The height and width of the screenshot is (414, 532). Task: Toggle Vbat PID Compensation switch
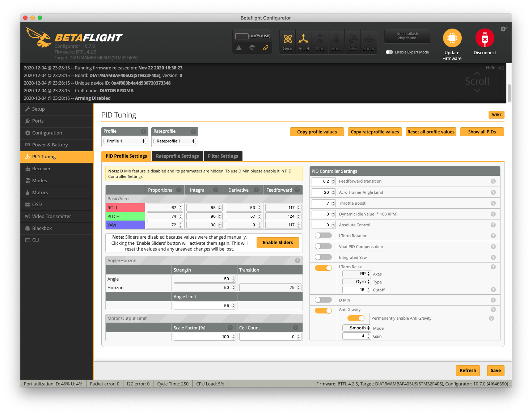(323, 246)
